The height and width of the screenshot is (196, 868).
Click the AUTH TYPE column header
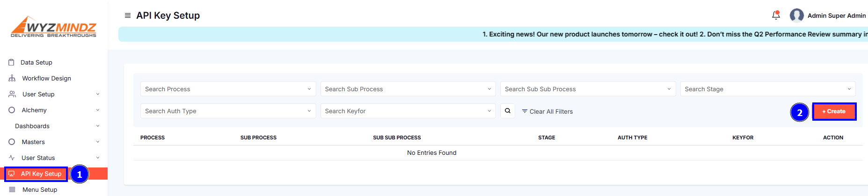pos(633,138)
